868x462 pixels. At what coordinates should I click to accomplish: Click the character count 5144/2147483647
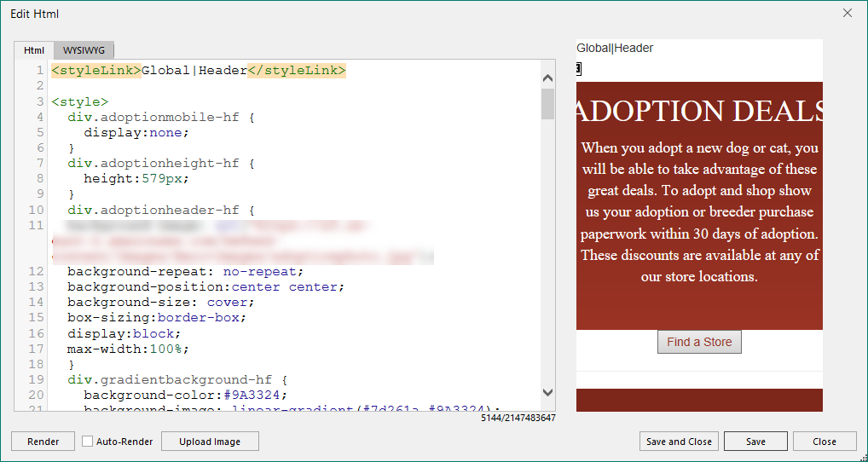click(x=518, y=418)
